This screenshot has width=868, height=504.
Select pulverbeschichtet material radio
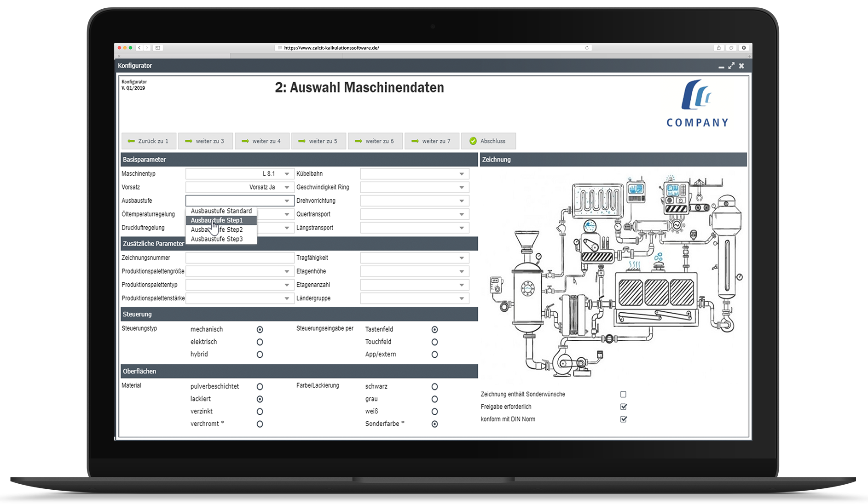click(x=260, y=387)
